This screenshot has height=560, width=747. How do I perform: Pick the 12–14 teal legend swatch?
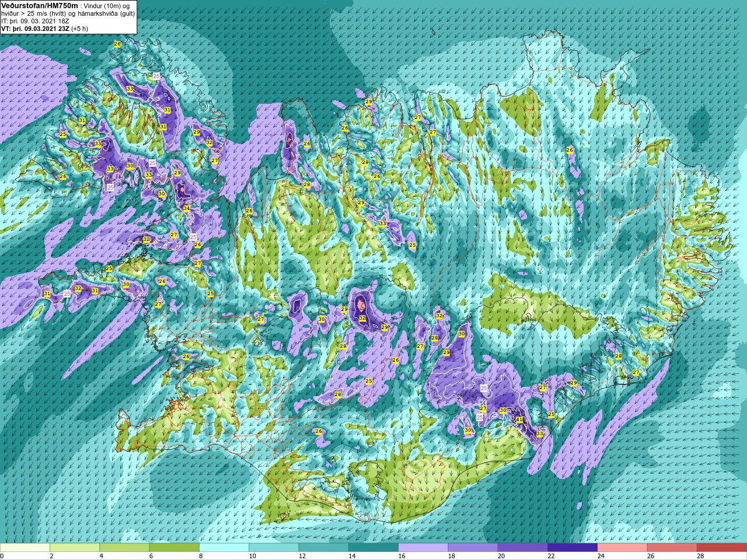pos(323,548)
